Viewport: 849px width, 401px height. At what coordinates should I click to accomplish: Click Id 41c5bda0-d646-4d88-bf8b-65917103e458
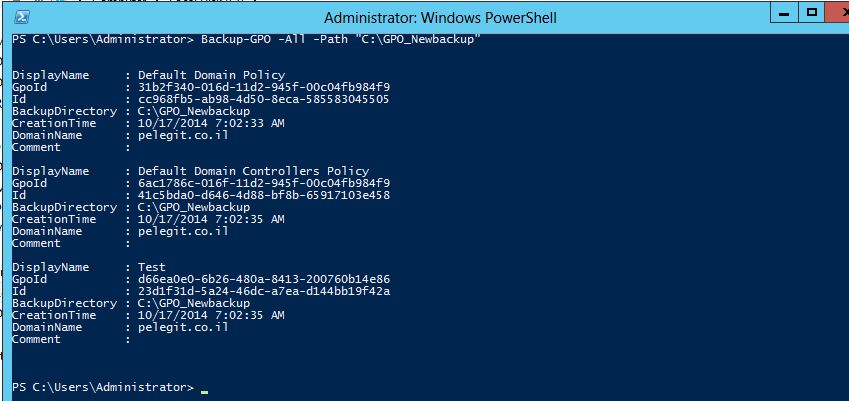(x=264, y=195)
